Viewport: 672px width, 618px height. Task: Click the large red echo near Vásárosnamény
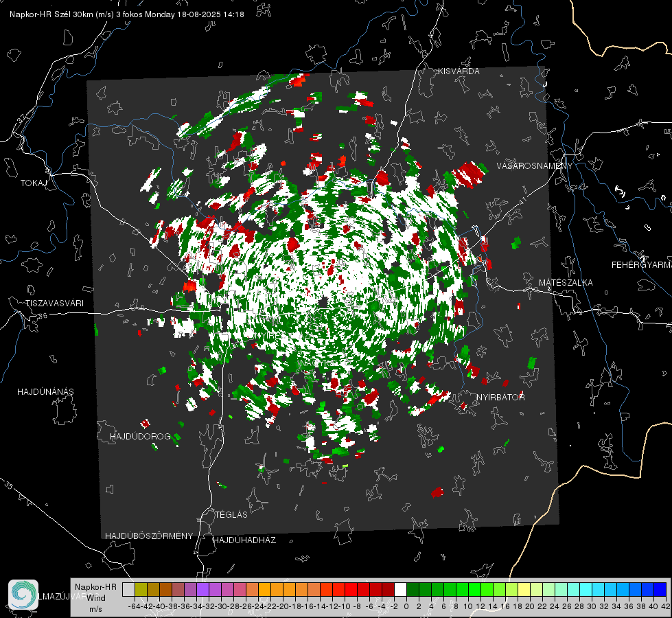[468, 174]
